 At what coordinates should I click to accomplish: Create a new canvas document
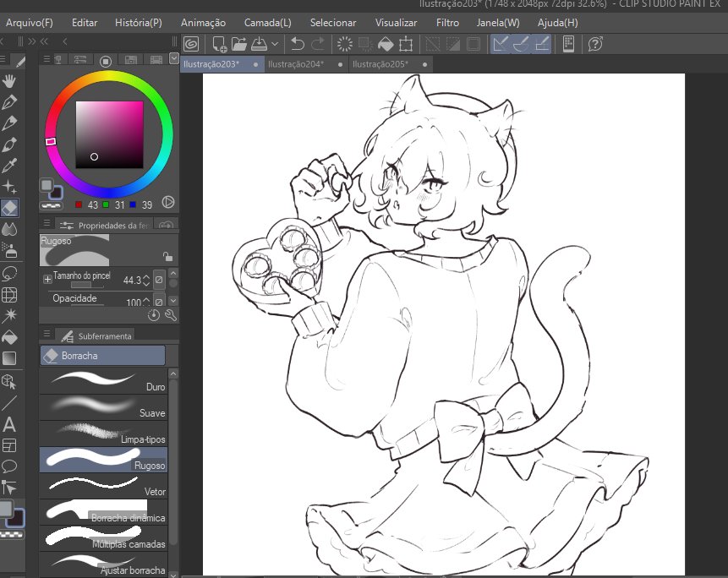(219, 45)
